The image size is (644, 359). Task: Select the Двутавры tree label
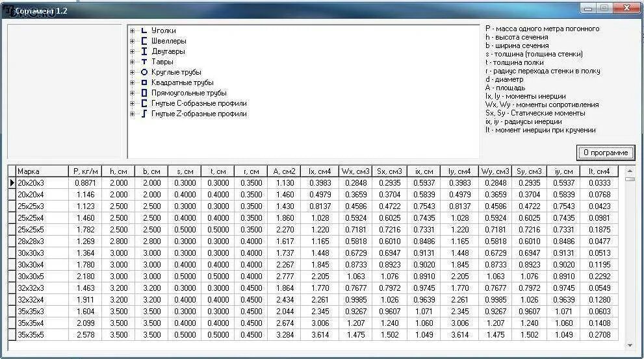(x=168, y=52)
